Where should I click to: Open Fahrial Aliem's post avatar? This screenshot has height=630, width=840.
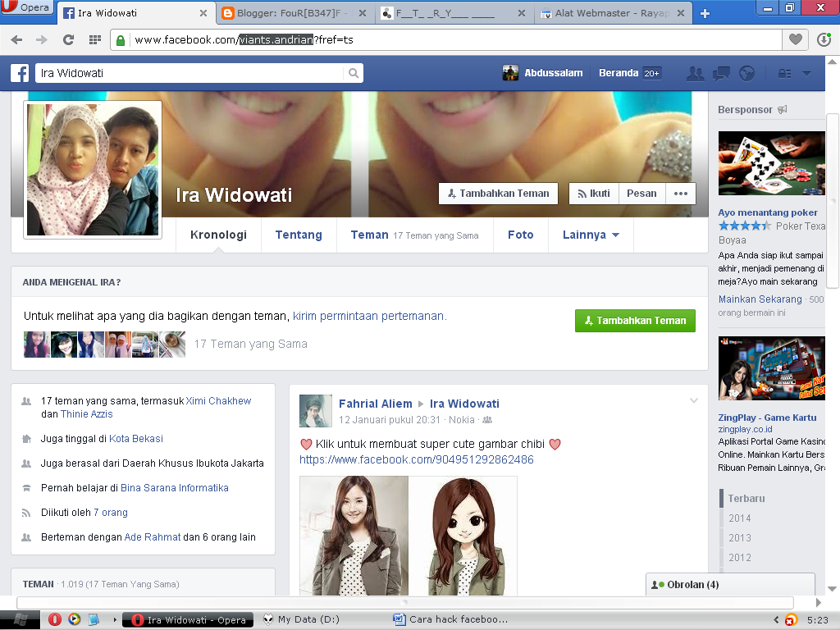coord(316,411)
